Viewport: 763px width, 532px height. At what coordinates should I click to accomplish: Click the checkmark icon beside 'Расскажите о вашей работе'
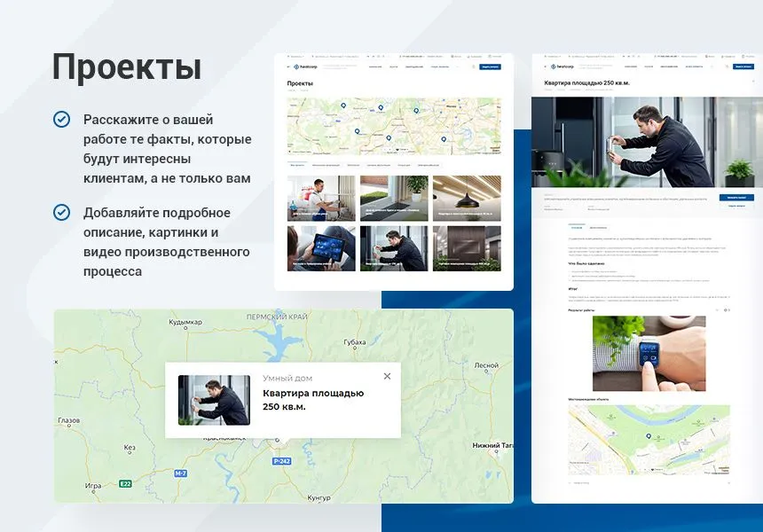[x=60, y=119]
